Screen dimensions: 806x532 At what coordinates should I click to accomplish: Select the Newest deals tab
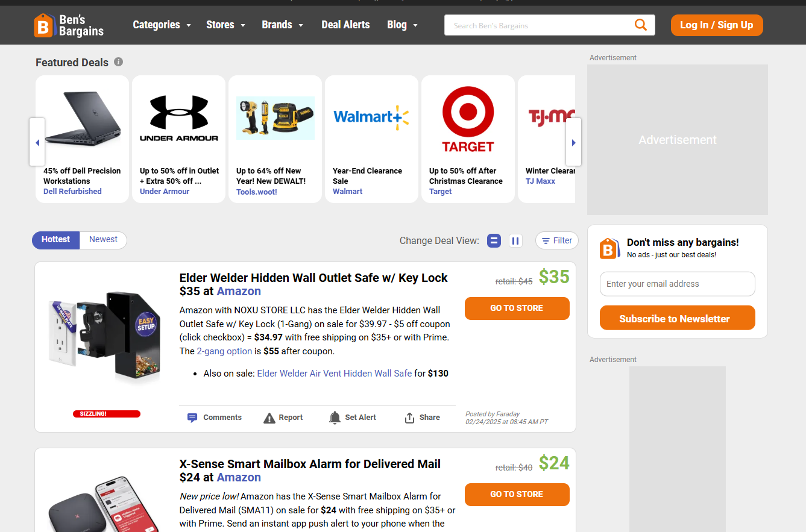point(104,240)
